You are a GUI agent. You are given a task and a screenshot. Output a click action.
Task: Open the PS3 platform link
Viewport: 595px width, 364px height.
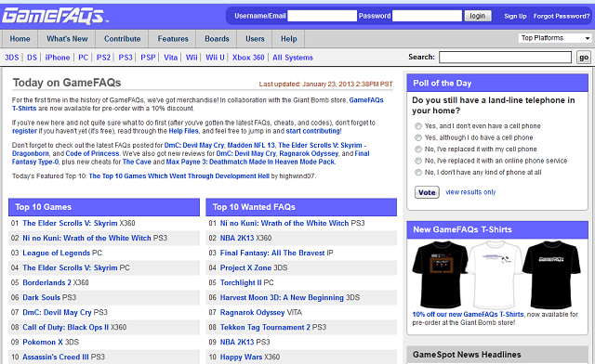[126, 58]
